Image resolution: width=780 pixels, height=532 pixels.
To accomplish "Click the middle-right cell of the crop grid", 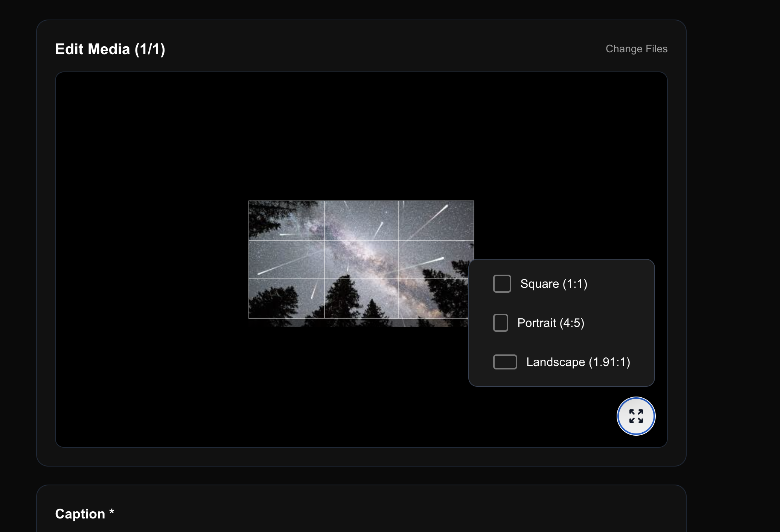I will [x=436, y=260].
